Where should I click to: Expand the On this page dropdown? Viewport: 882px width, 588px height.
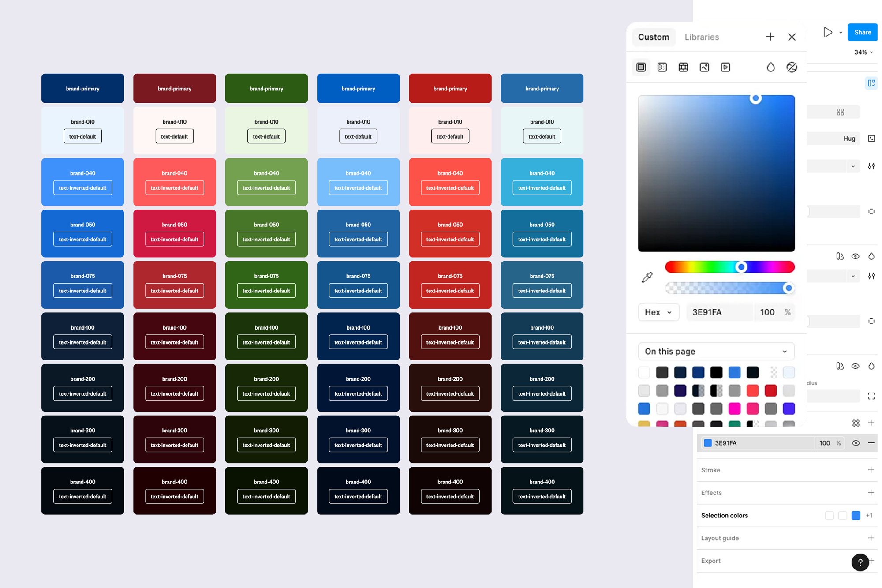coord(716,352)
